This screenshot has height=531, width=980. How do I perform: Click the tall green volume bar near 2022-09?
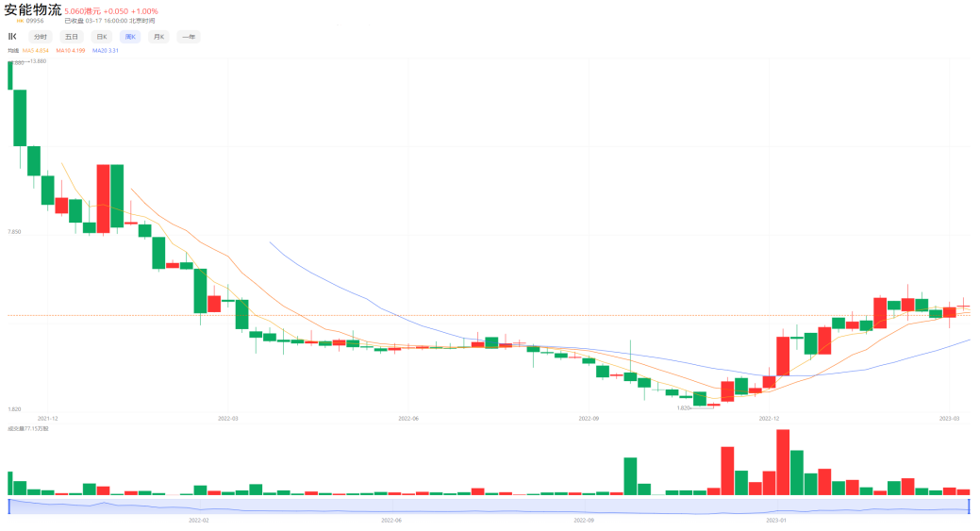coord(631,476)
